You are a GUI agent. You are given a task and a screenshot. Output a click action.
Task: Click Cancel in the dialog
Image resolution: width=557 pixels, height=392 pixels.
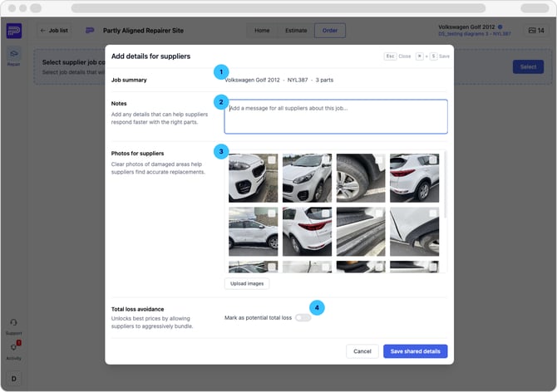[362, 351]
